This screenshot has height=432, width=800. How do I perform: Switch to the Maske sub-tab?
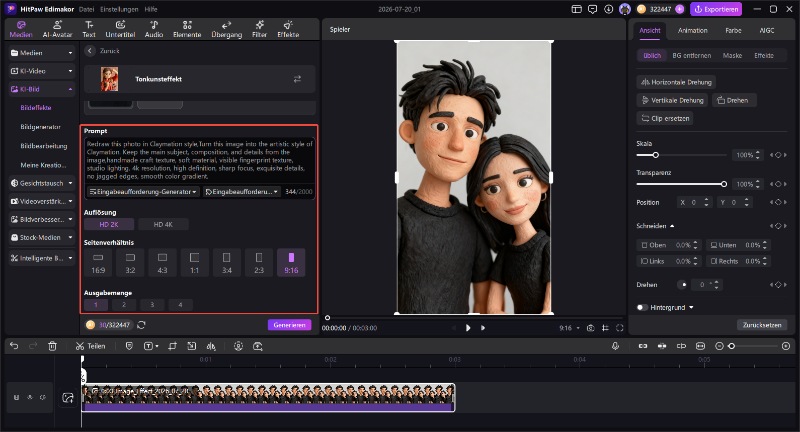click(732, 56)
